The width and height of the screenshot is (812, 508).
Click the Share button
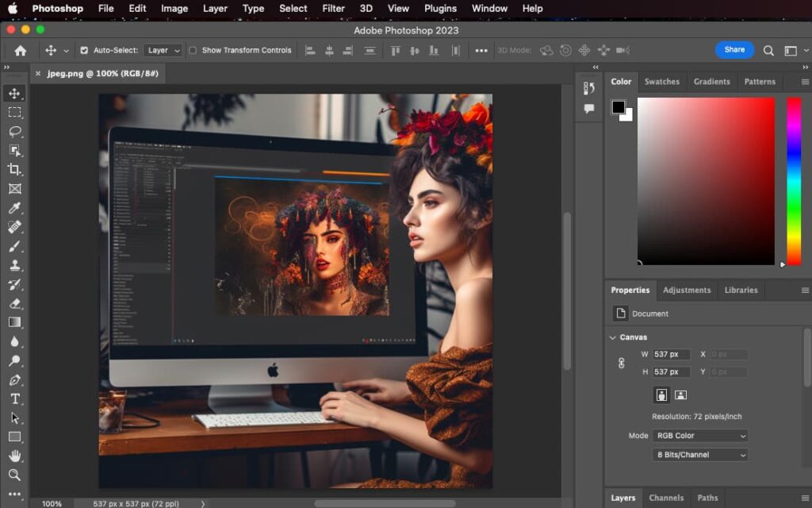(733, 49)
